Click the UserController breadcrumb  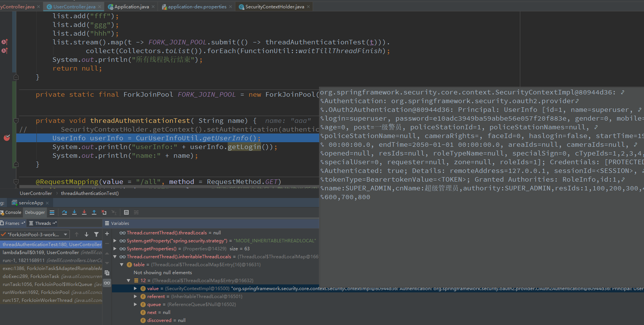click(x=36, y=193)
